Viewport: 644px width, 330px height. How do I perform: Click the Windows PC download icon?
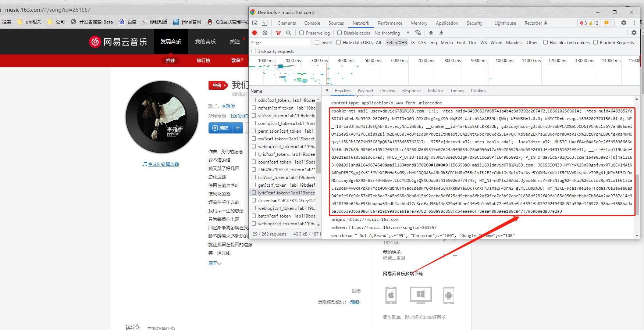coord(421,295)
